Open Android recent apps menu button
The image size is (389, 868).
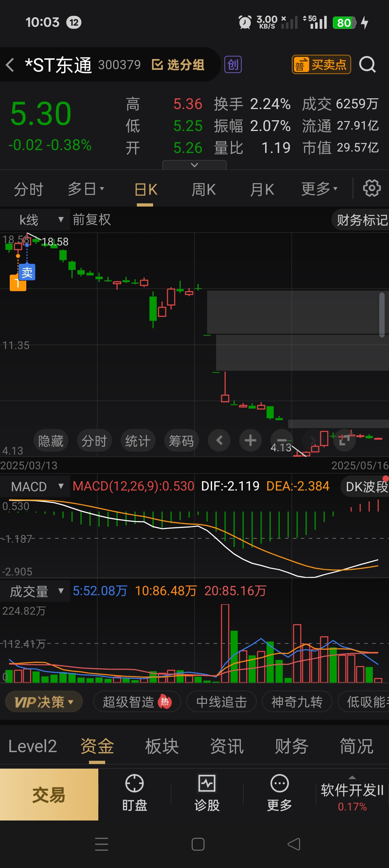(102, 844)
